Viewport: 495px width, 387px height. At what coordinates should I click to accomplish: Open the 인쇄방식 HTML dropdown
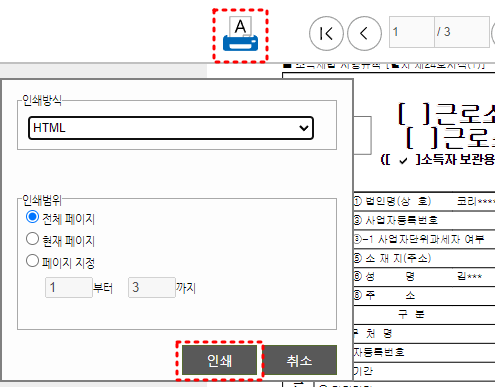171,128
